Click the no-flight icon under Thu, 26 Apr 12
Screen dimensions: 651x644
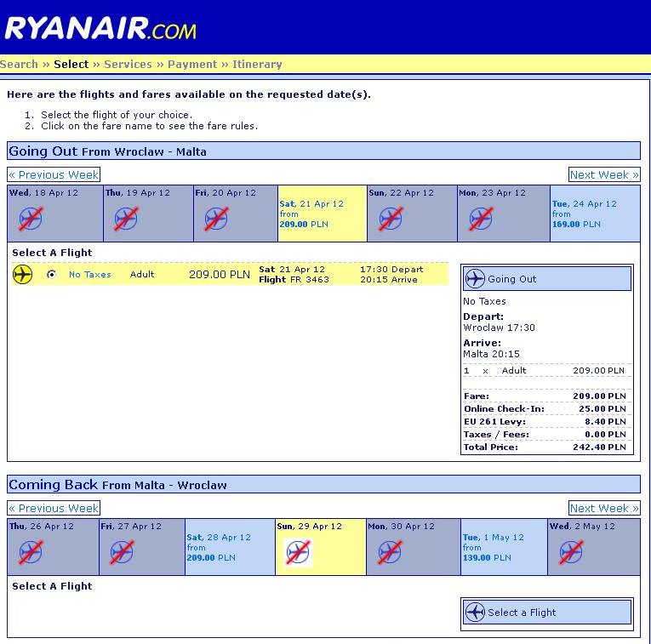pyautogui.click(x=31, y=552)
